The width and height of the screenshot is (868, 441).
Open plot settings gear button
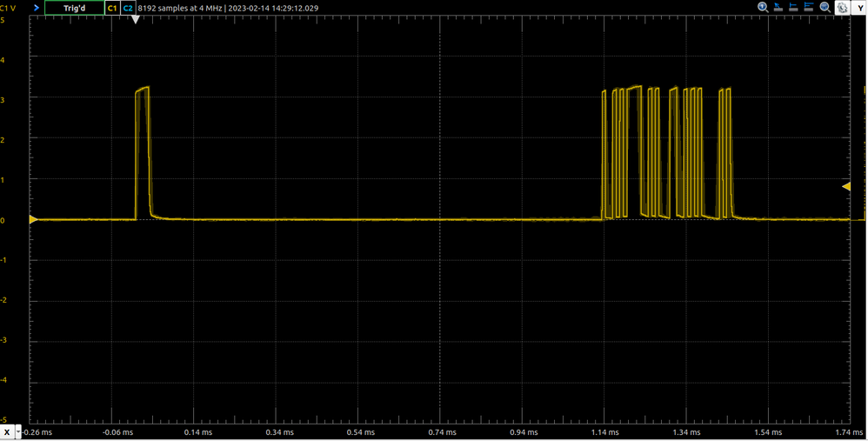(842, 8)
